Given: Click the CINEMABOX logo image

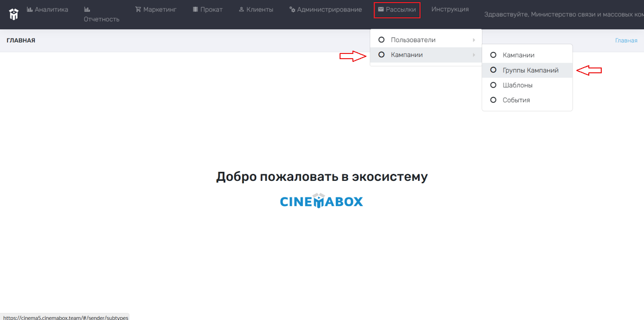Looking at the screenshot, I should click(x=322, y=201).
